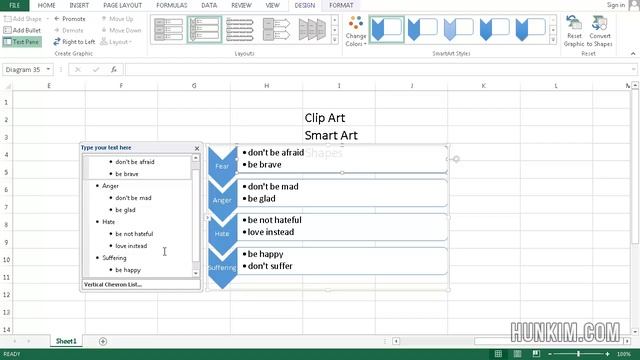Switch to the PAGE LAYOUT tab

pyautogui.click(x=122, y=5)
